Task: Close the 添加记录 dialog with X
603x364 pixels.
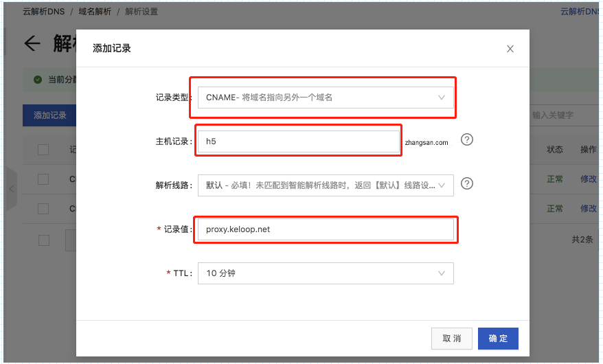Action: [x=510, y=49]
